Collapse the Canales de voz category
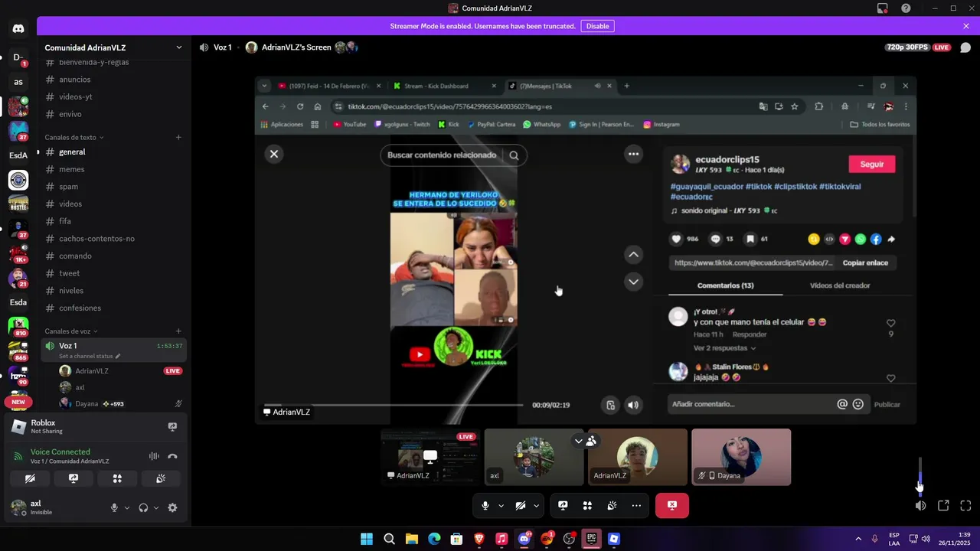The image size is (980, 551). click(71, 331)
